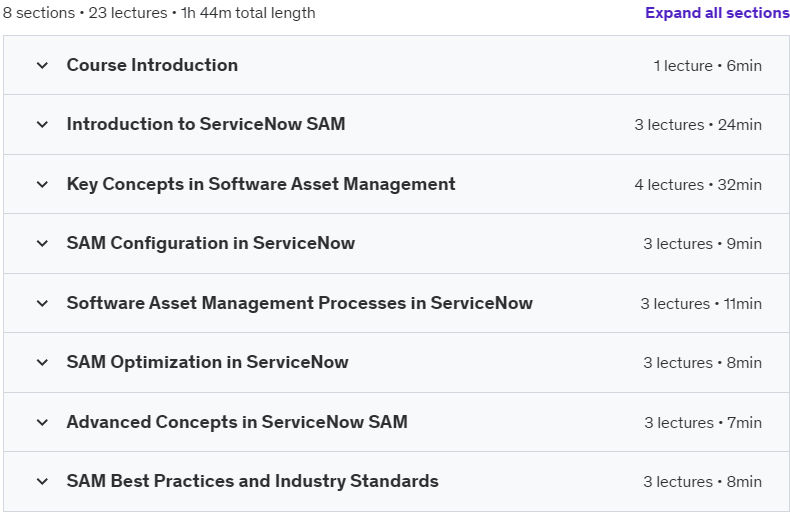Expand SAM Configuration in ServiceNow chevron
Screen dimensions: 790x514
42,243
